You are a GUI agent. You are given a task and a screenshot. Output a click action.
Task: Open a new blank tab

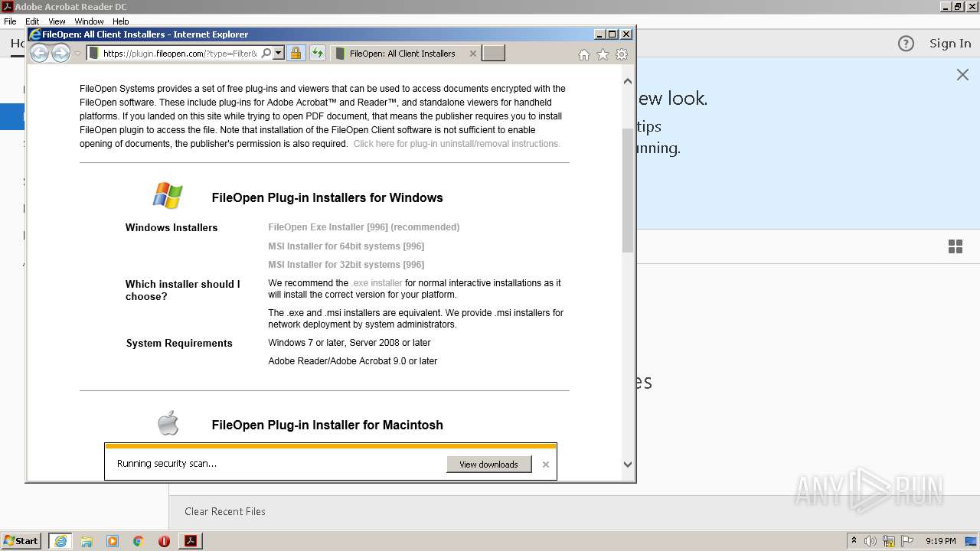point(493,54)
